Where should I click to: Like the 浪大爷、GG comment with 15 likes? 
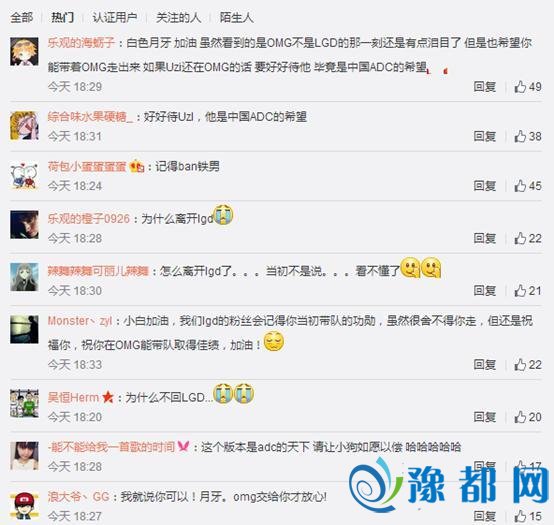pos(528,516)
